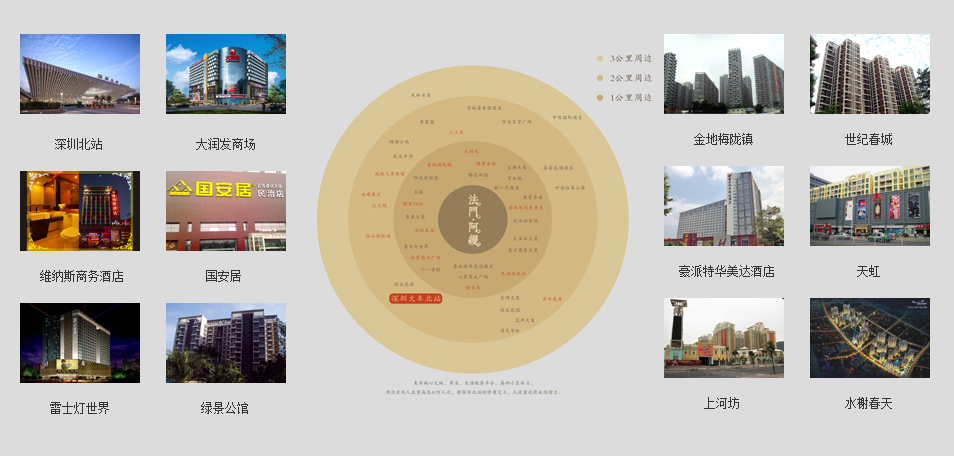954x456 pixels.
Task: Open the 雷士灯世界 night building photo
Action: click(x=80, y=343)
